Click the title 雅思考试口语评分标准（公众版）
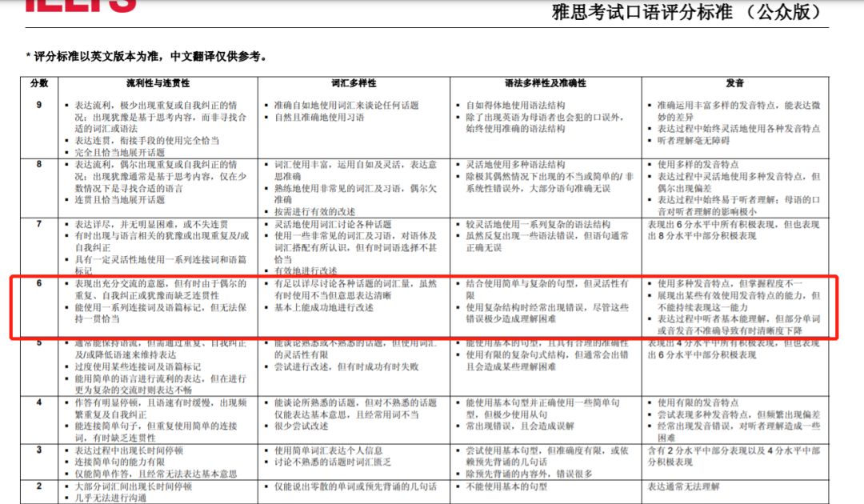 tap(688, 11)
